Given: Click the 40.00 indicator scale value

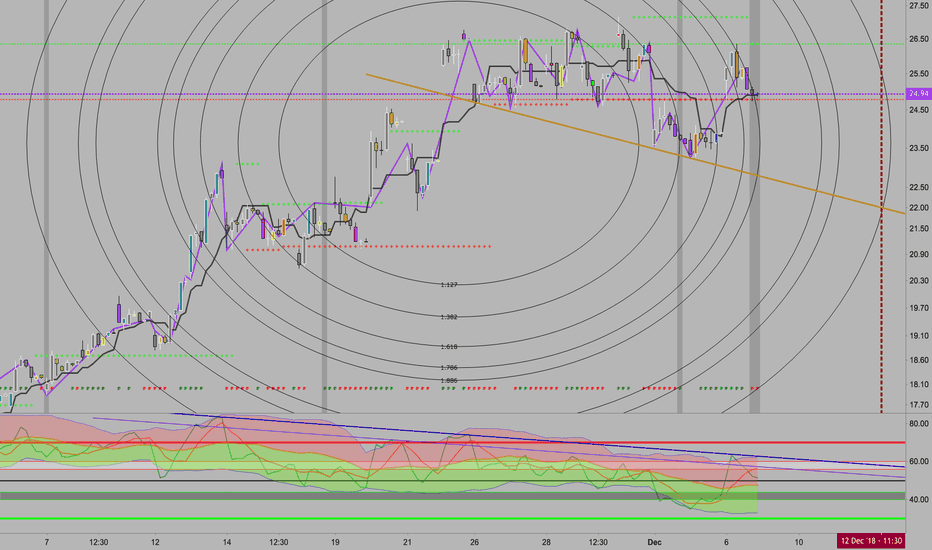Looking at the screenshot, I should click(x=918, y=499).
